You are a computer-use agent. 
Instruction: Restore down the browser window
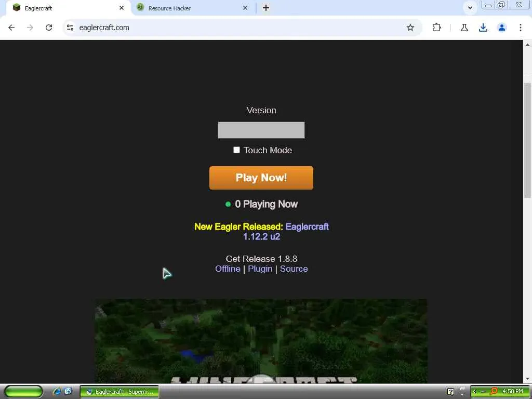point(501,5)
